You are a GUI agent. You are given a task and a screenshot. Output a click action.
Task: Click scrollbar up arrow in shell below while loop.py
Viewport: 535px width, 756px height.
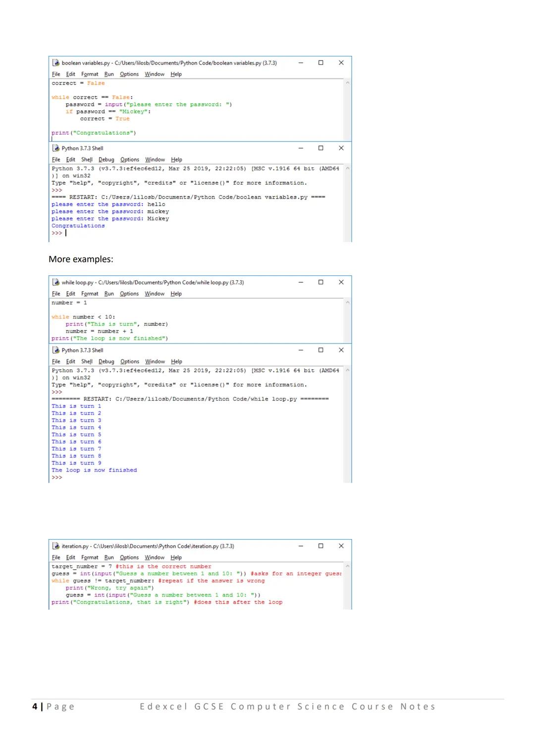click(x=347, y=370)
